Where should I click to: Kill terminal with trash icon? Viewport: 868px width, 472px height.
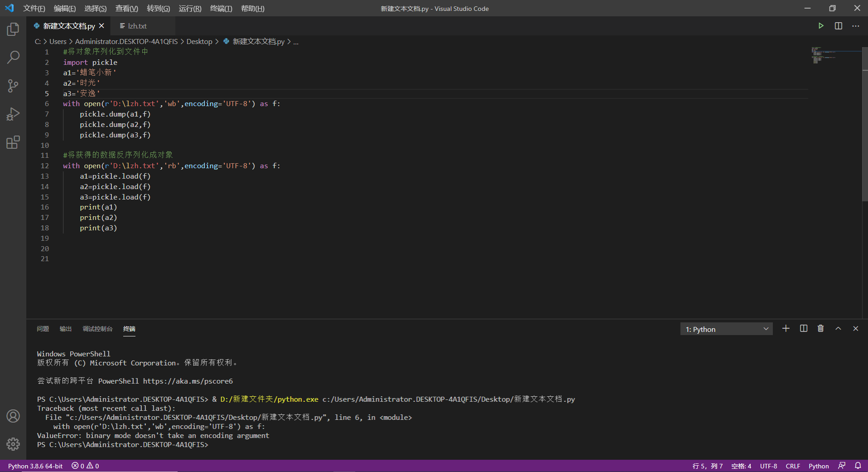coord(820,329)
